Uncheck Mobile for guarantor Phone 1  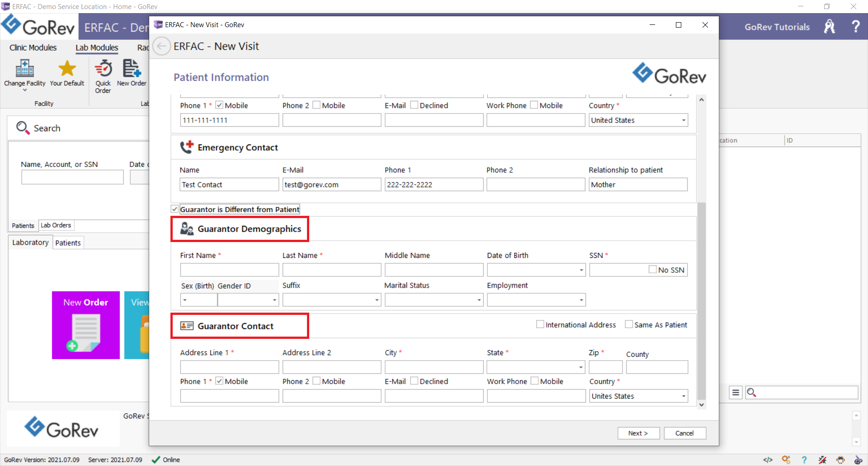coord(219,381)
